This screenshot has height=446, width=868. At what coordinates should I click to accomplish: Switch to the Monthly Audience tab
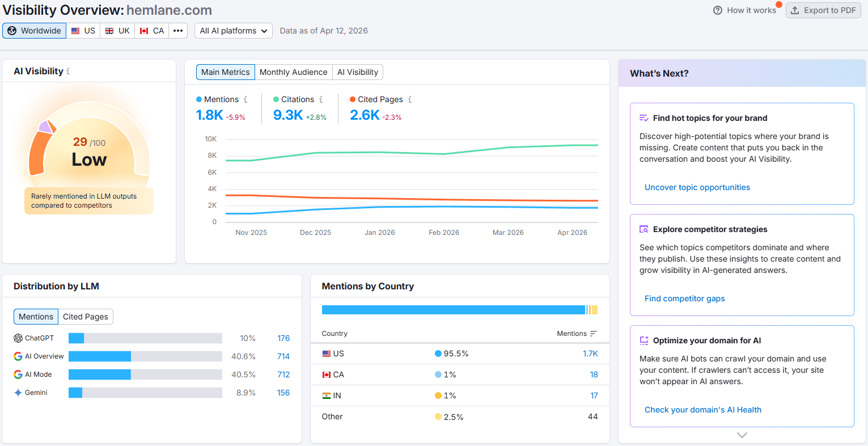[293, 72]
